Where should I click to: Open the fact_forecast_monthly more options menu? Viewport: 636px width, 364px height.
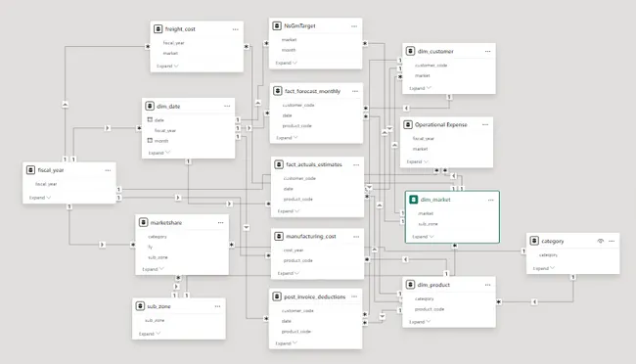(355, 91)
